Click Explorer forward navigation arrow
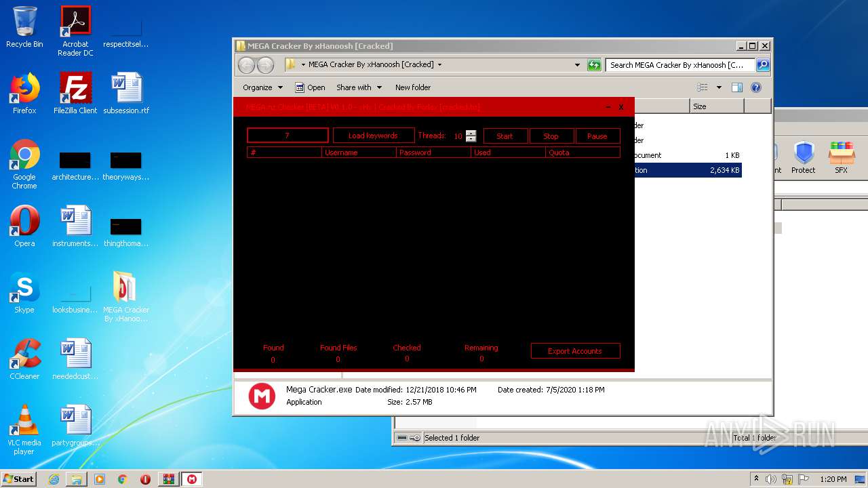The image size is (868, 488). coord(265,65)
